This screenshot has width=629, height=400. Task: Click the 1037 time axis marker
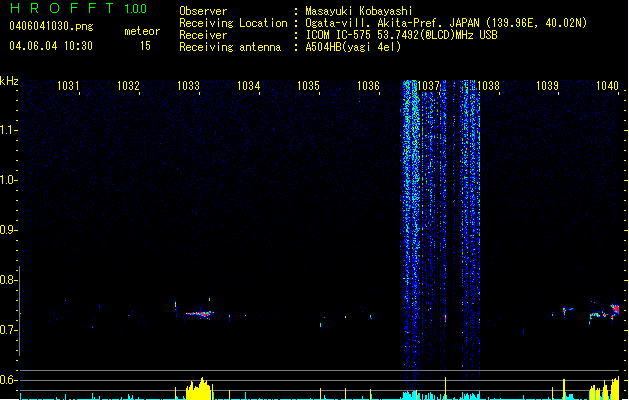428,85
